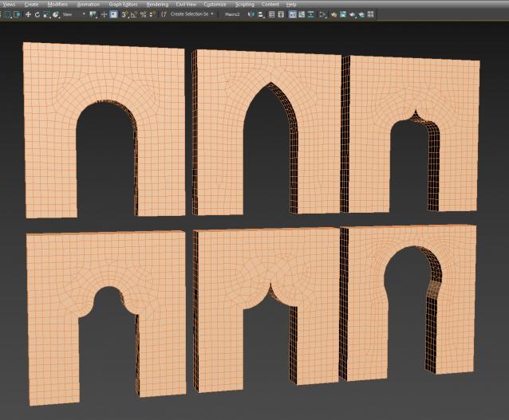Image resolution: width=509 pixels, height=420 pixels.
Task: Open the Autodesk A360 Gallery icon
Action: tap(370, 14)
